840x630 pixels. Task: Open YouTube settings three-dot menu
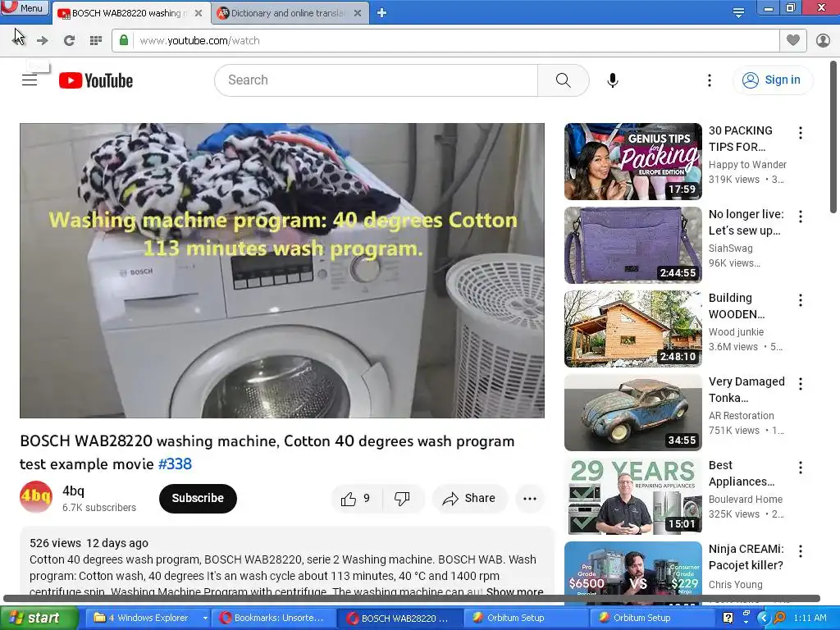point(710,80)
